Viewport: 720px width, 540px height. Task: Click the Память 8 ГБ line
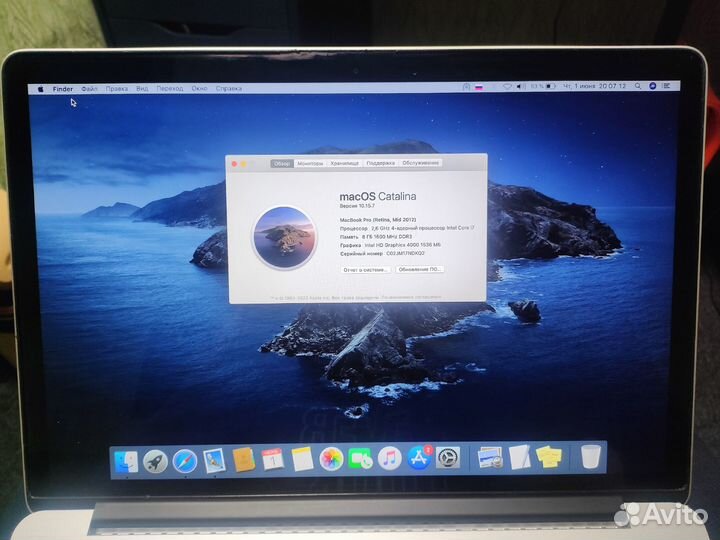tap(376, 236)
